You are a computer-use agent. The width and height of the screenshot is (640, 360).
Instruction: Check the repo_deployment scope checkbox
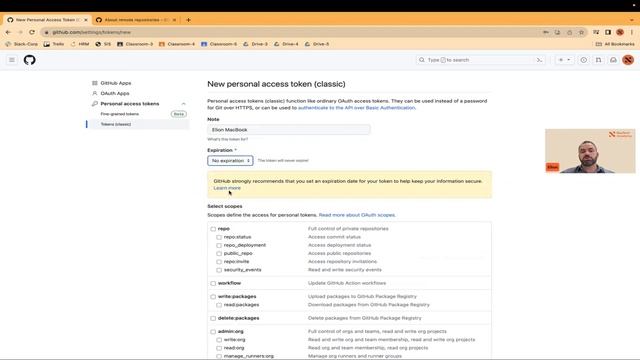219,245
